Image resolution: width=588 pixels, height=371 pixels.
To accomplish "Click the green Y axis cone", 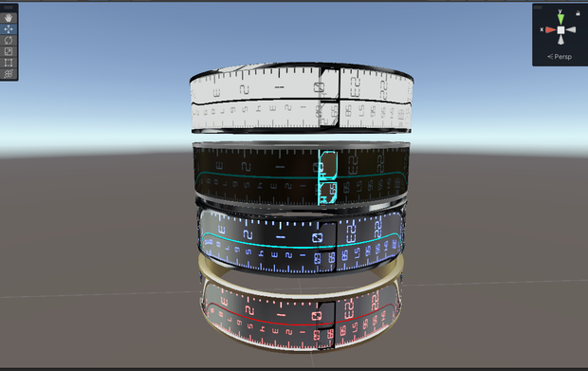I will tap(560, 19).
